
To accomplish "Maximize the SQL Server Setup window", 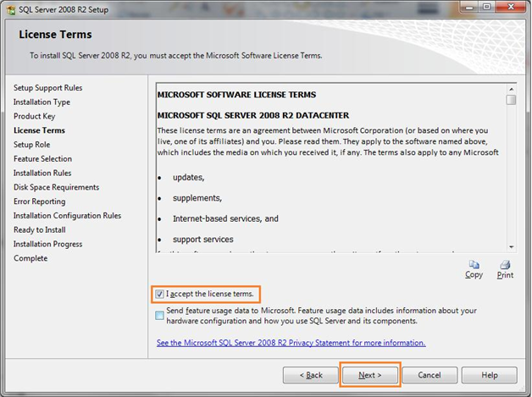I will click(487, 7).
